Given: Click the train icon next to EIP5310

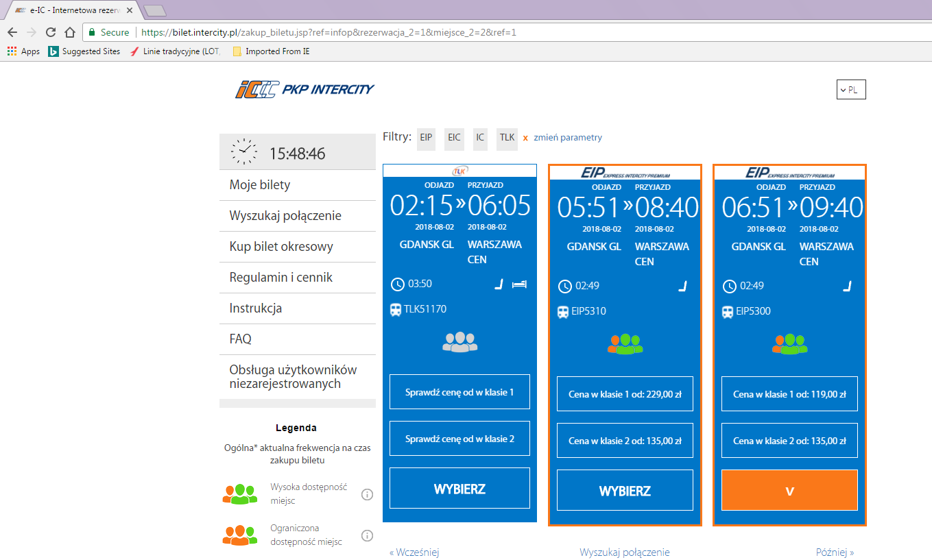Looking at the screenshot, I should coord(563,312).
